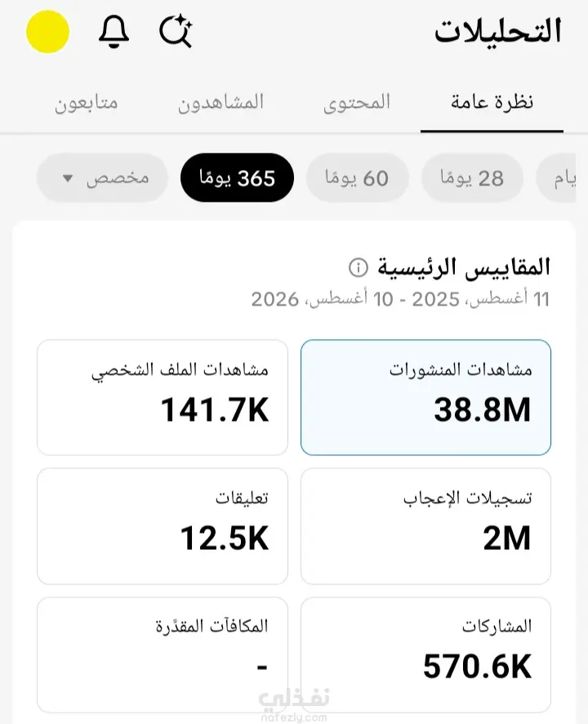
Task: Expand the مخصص custom range dropdown arrow
Action: tap(68, 178)
